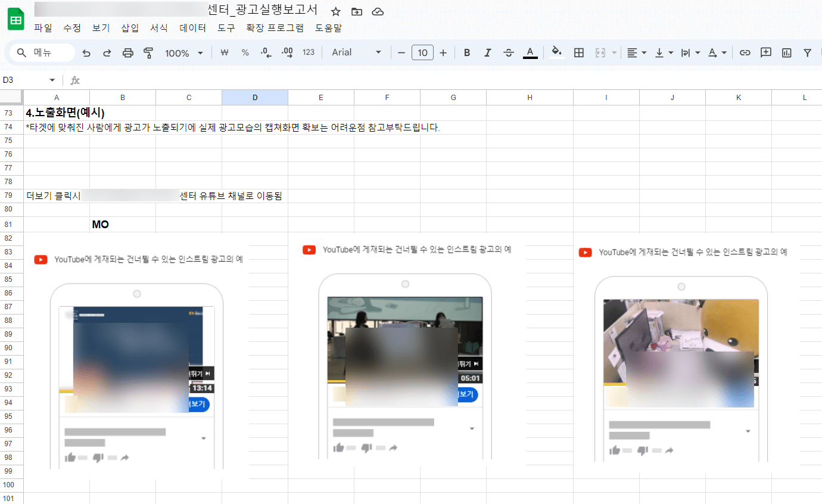Toggle bold formatting

coord(466,52)
